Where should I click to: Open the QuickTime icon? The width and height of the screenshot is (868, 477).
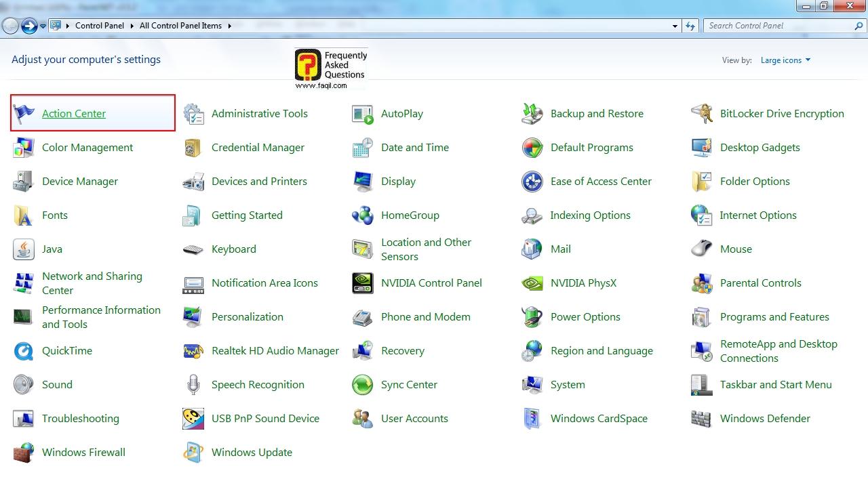24,351
